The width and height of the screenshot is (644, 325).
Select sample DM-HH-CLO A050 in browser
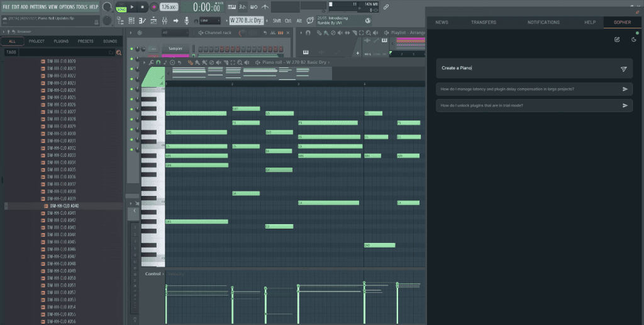(58, 278)
